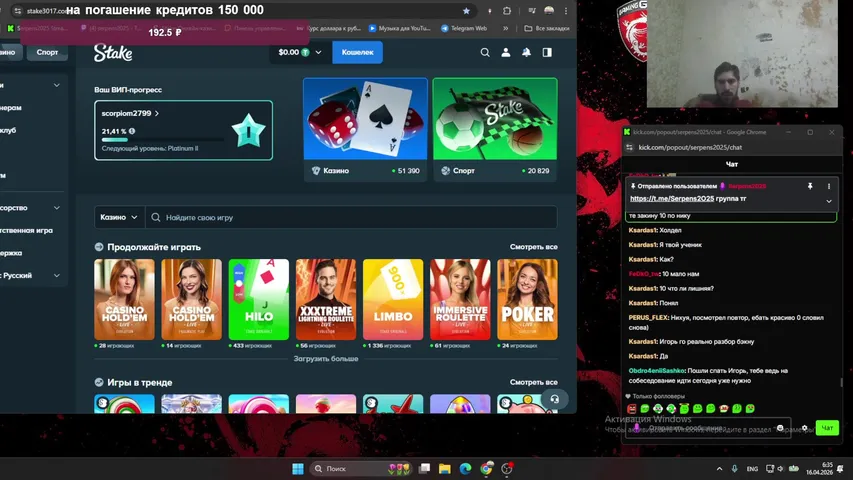Screen dimensions: 853x480
Task: Focus the chat message input field
Action: click(707, 428)
